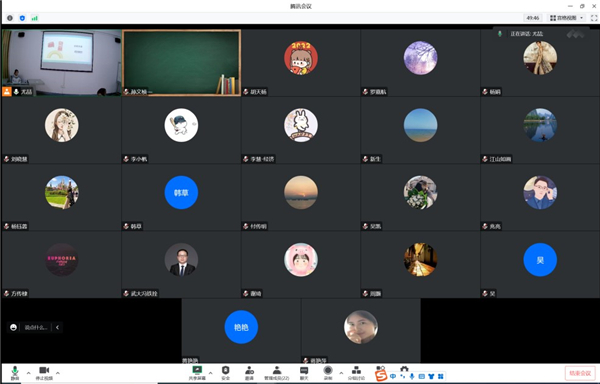Enter fullscreen using the top-right icon

pyautogui.click(x=594, y=18)
